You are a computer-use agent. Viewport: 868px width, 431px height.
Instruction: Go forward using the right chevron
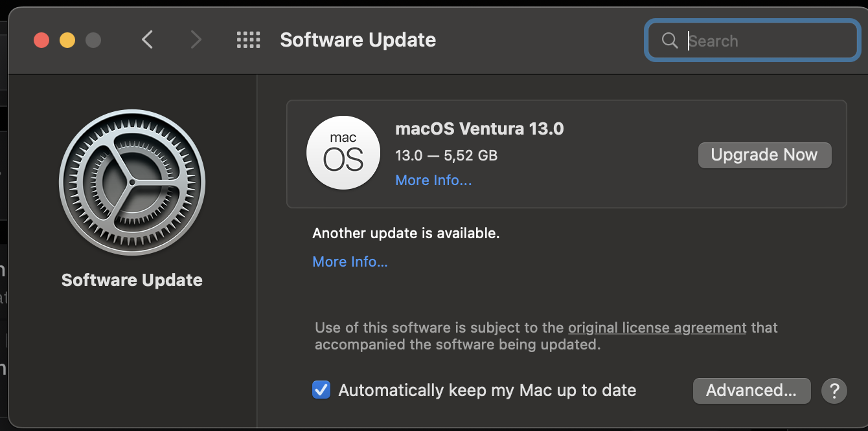(196, 40)
